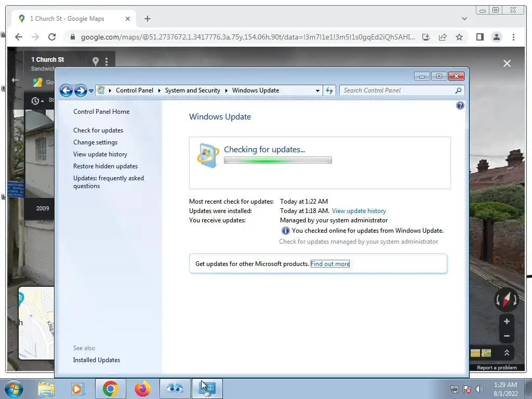Open the Windows Start button

click(14, 389)
